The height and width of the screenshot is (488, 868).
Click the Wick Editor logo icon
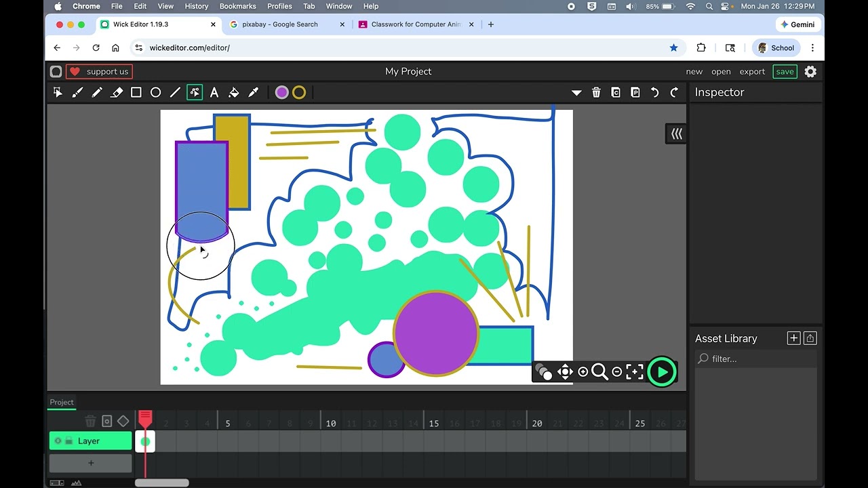56,71
